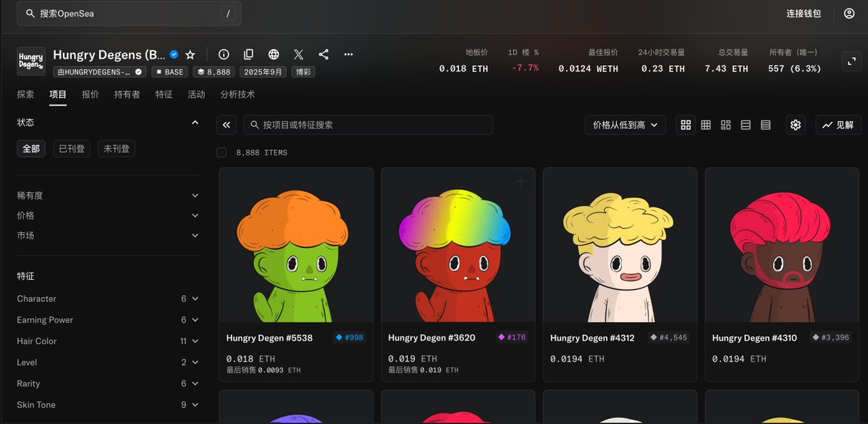
Task: Select the table rows view icon
Action: click(x=766, y=125)
